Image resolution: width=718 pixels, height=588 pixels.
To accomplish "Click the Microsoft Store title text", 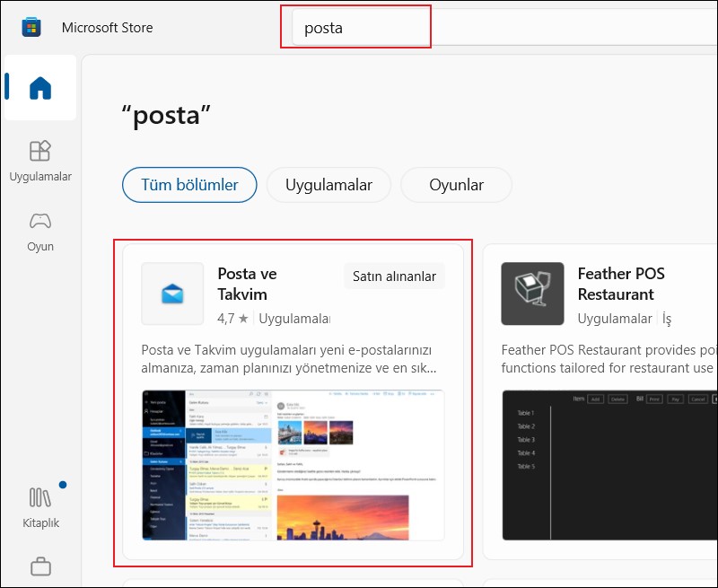I will coord(107,28).
